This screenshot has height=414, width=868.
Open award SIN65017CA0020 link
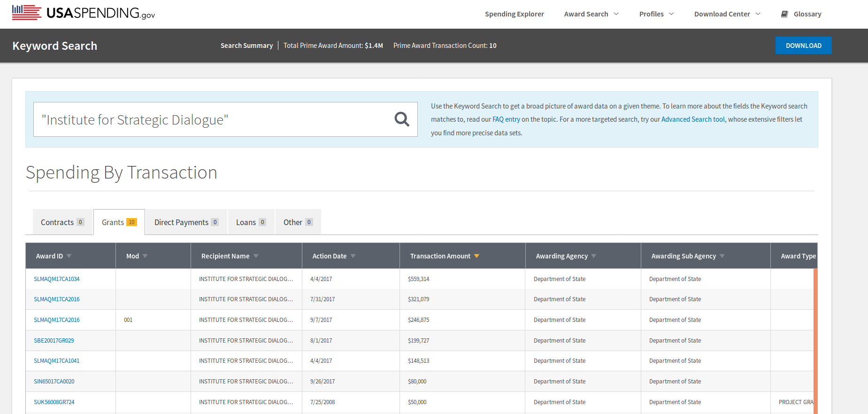(x=54, y=382)
